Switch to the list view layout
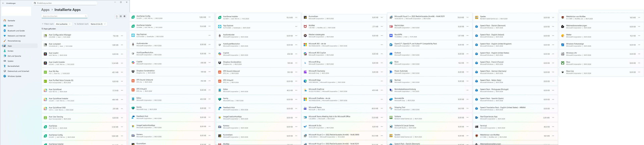644x145 pixels. [x=117, y=16]
